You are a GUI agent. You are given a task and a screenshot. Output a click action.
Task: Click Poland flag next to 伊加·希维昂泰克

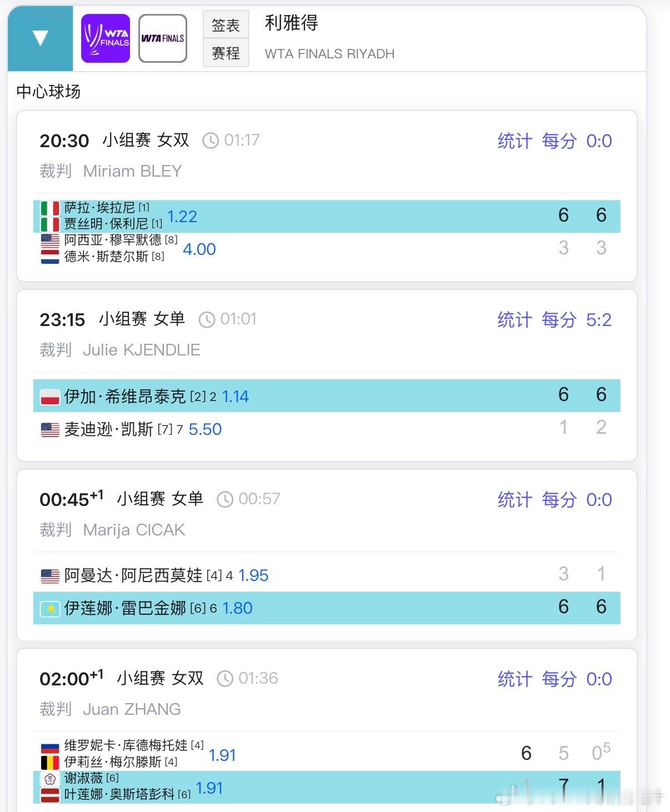[50, 397]
